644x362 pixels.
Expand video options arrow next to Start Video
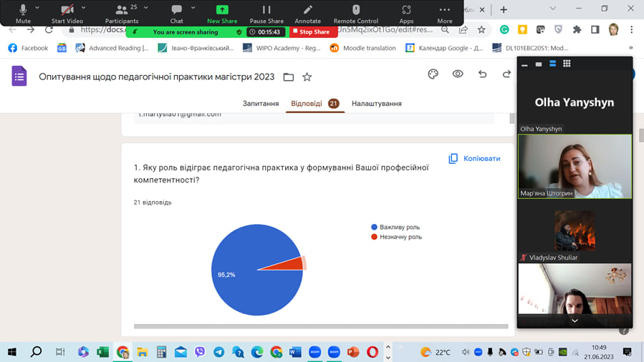pos(83,7)
